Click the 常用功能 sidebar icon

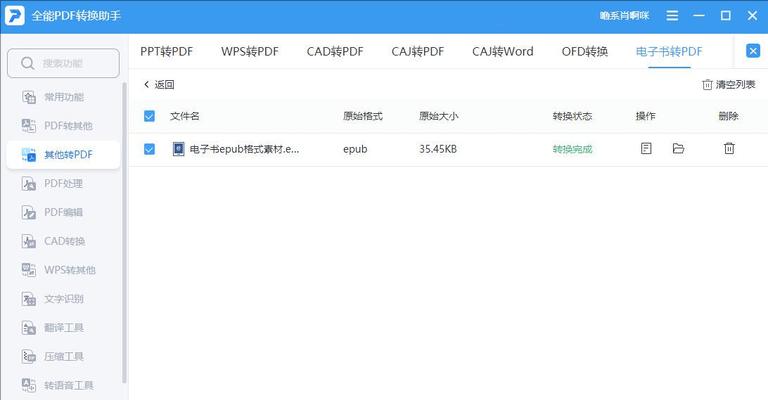click(29, 97)
